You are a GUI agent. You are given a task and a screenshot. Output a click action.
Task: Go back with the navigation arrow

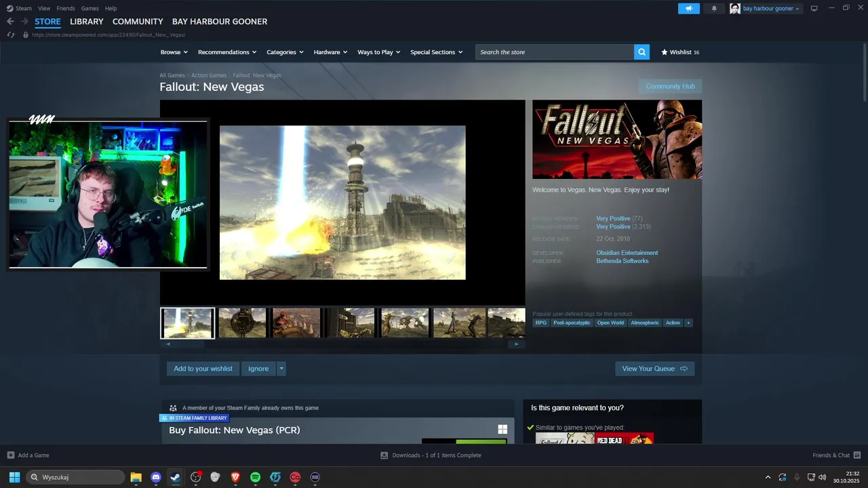[10, 22]
